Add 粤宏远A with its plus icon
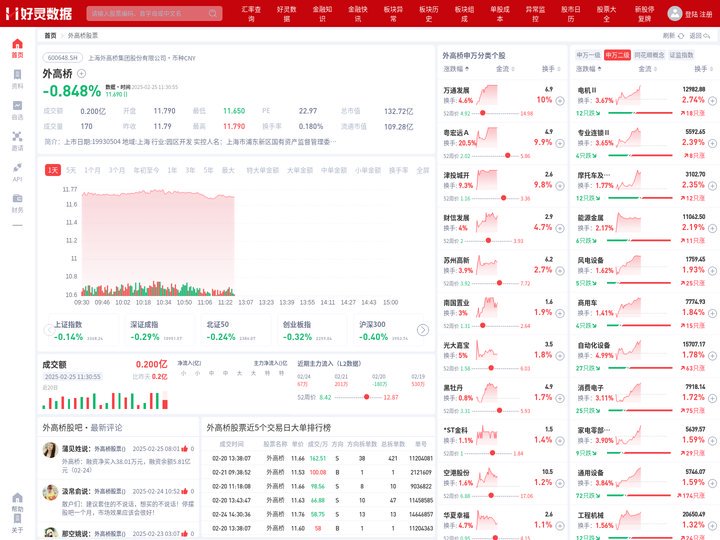 click(x=560, y=143)
